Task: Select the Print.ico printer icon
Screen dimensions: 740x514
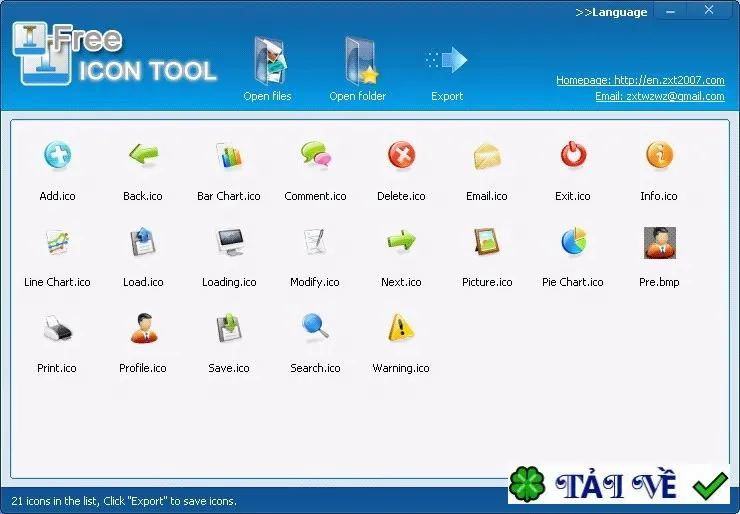Action: click(x=58, y=328)
